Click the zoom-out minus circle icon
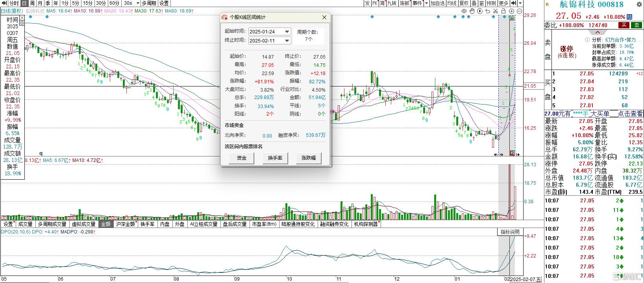 520,11
